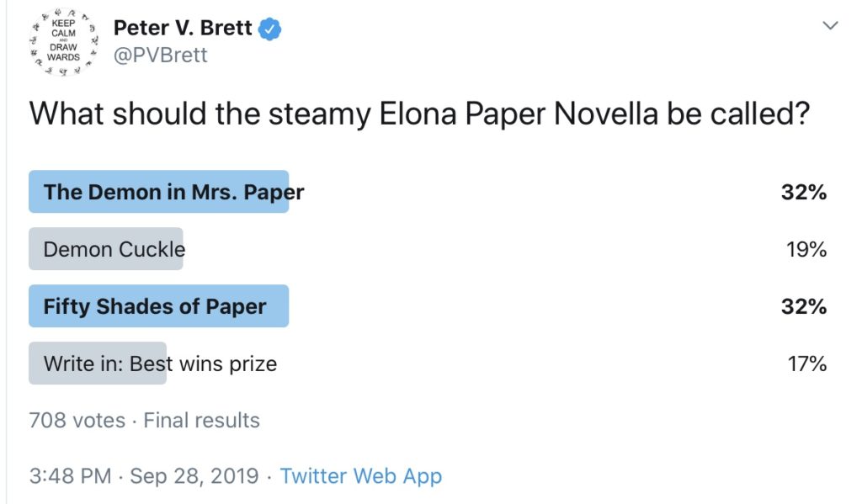Click the 708 votes count

pyautogui.click(x=77, y=421)
